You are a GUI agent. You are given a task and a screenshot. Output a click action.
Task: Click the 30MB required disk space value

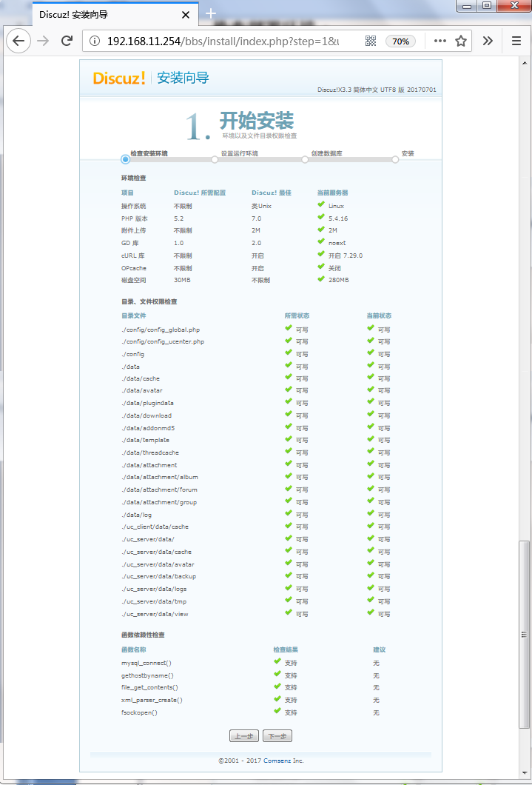tap(182, 281)
